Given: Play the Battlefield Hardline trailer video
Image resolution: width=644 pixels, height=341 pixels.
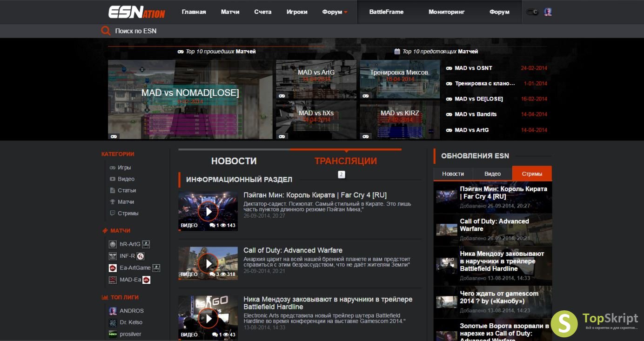Looking at the screenshot, I should (208, 319).
